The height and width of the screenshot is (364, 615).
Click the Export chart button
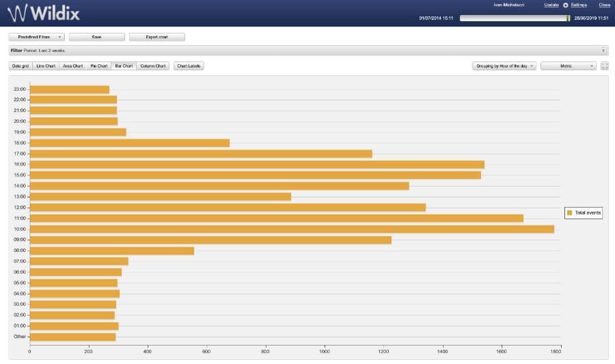156,37
